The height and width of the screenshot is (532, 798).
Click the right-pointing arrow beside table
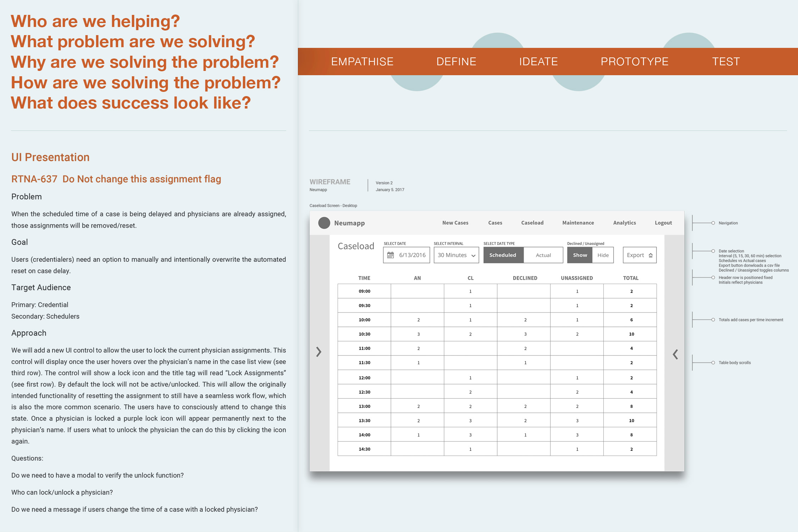pos(318,352)
